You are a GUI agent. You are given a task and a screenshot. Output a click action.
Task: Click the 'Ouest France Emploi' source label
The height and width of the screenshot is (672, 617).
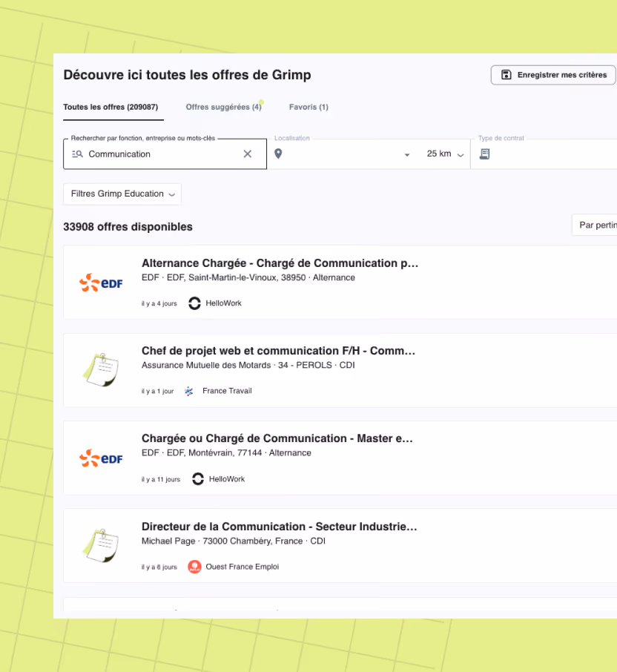(x=242, y=567)
